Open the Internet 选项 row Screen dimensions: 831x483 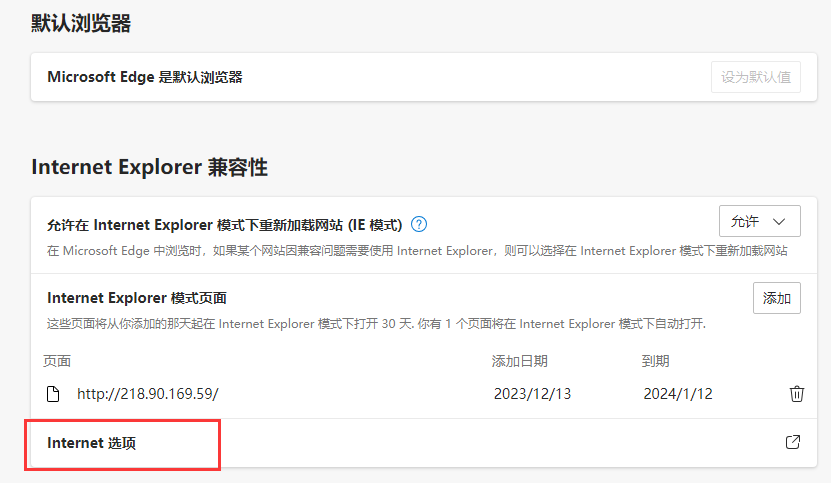coord(424,443)
